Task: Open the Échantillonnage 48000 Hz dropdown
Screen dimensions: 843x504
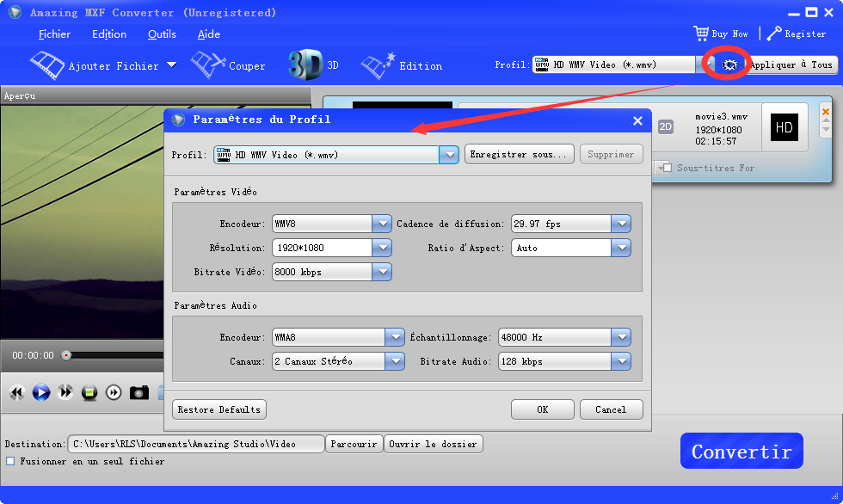Action: 621,337
